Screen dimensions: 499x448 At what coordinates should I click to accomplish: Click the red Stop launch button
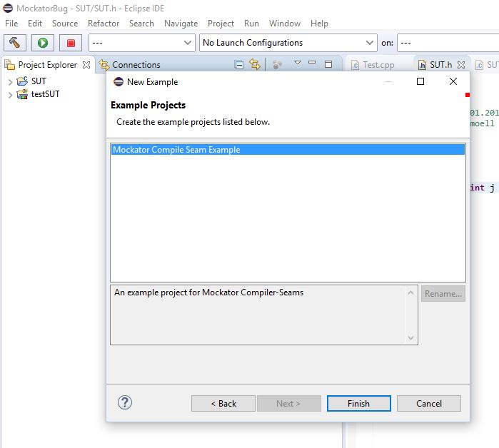[x=71, y=43]
